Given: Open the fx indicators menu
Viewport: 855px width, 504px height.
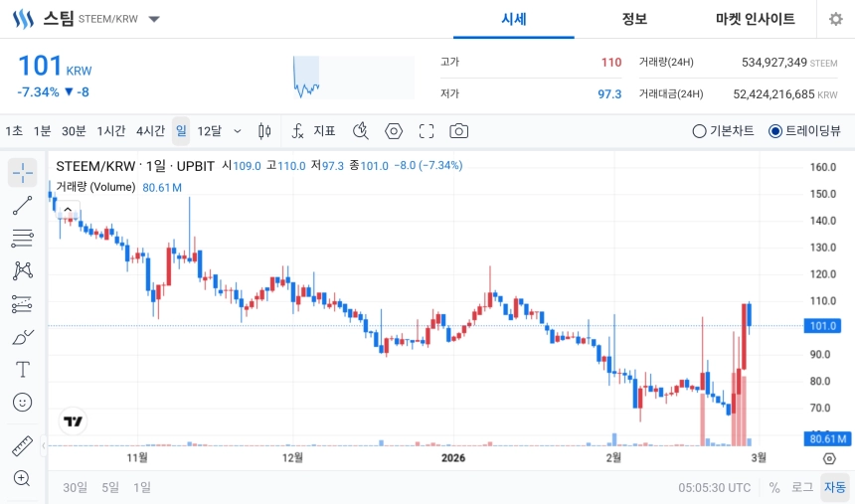Looking at the screenshot, I should click(297, 131).
